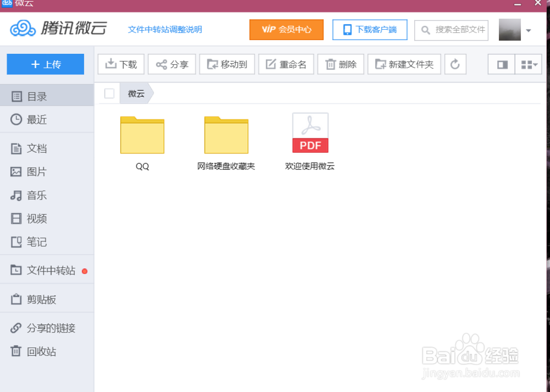The width and height of the screenshot is (550, 392).
Task: Open the Directory (目录) sidebar item
Action: [47, 96]
